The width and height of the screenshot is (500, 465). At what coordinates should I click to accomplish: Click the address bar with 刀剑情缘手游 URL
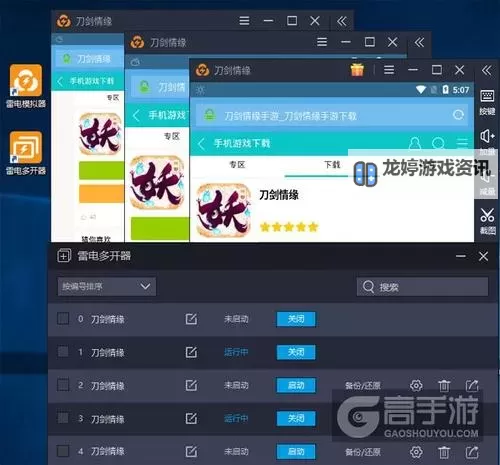[332, 115]
